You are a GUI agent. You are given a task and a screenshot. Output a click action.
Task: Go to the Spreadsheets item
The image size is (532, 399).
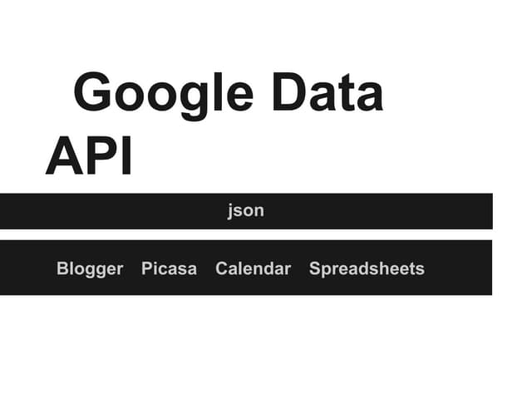click(x=367, y=268)
